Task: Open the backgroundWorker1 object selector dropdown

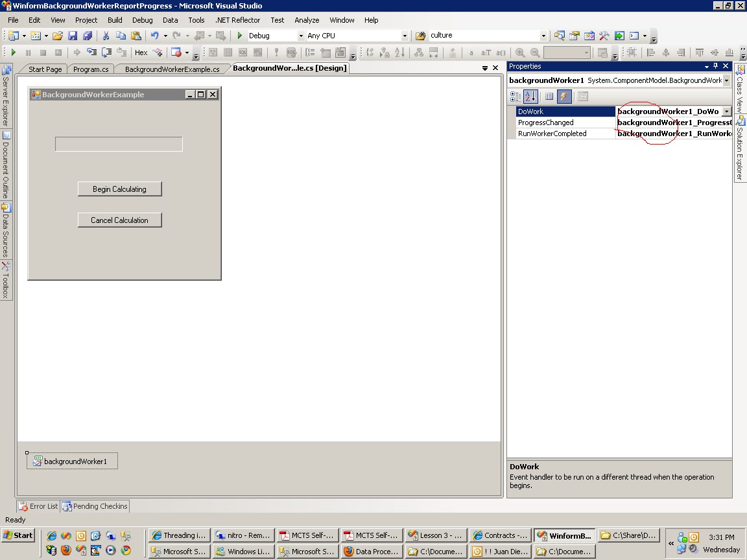Action: (x=726, y=80)
